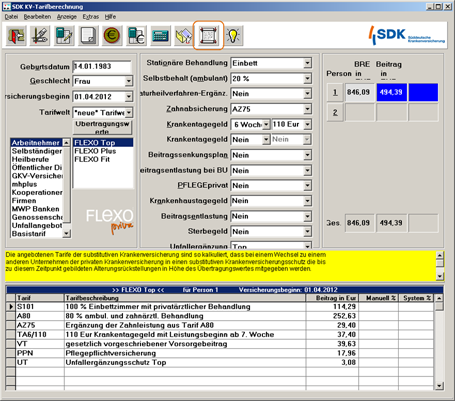Click the highlighted Beitrag 494,39 cell
The height and width of the screenshot is (401, 455).
click(x=391, y=92)
